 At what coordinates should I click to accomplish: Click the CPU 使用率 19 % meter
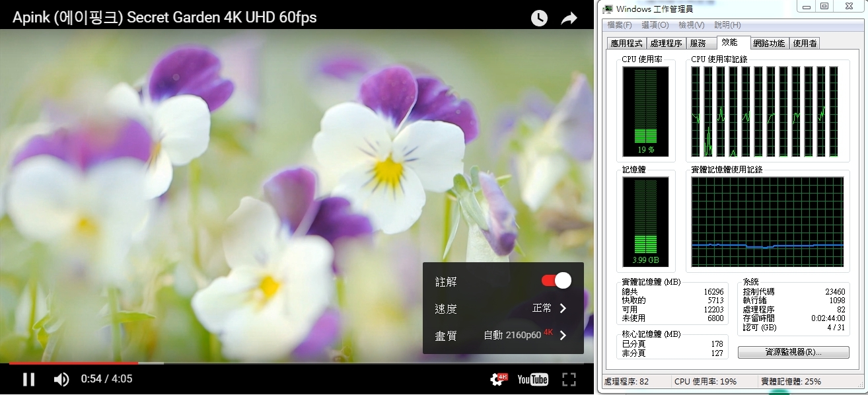tap(645, 110)
